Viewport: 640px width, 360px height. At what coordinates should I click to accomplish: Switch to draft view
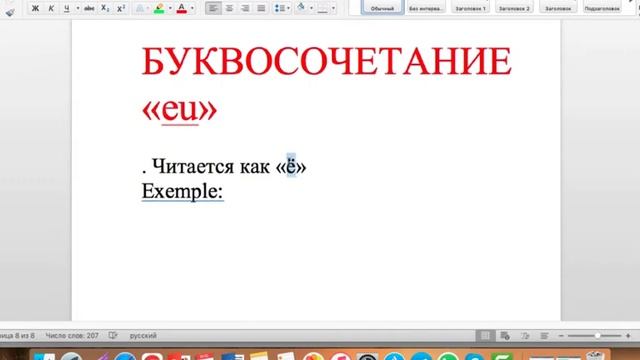(544, 336)
